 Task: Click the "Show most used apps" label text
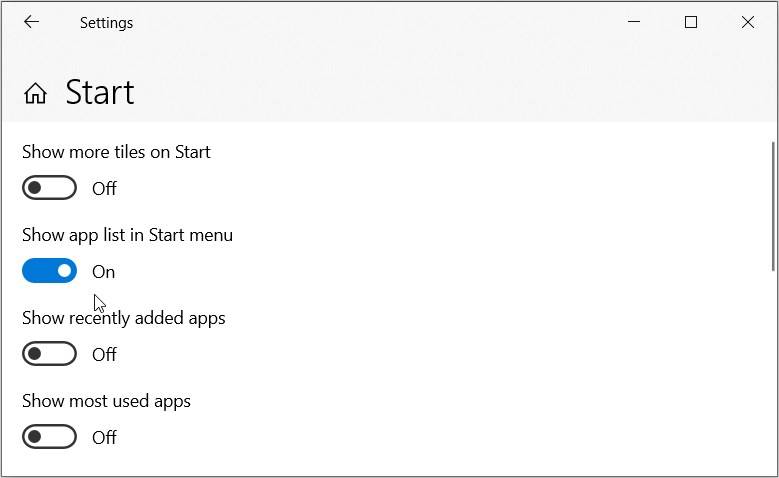coord(106,401)
